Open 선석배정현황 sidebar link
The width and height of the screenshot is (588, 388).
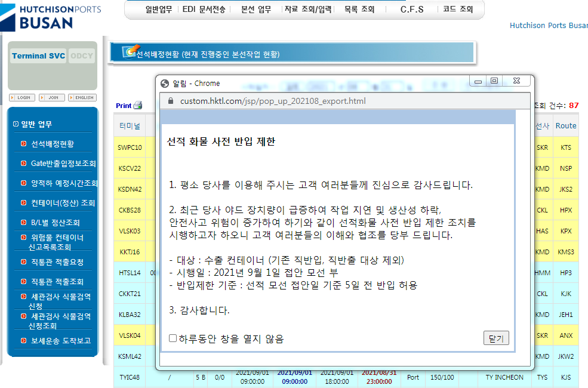[53, 144]
